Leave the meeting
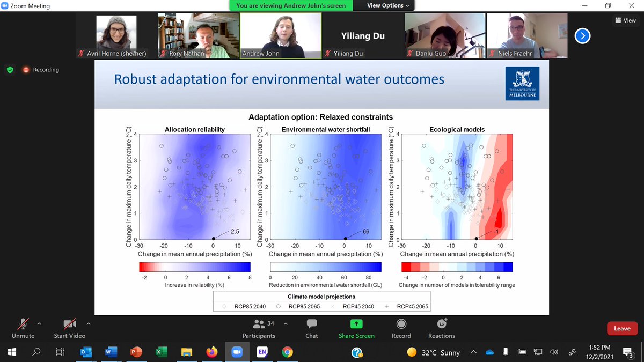Screen dimensions: 644x362 coord(622,328)
